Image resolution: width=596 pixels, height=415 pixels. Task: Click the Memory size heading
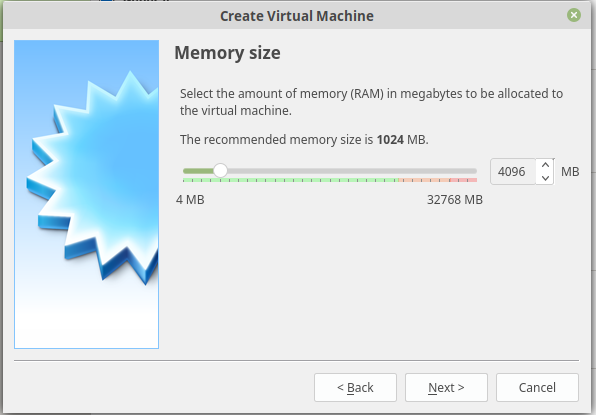227,52
